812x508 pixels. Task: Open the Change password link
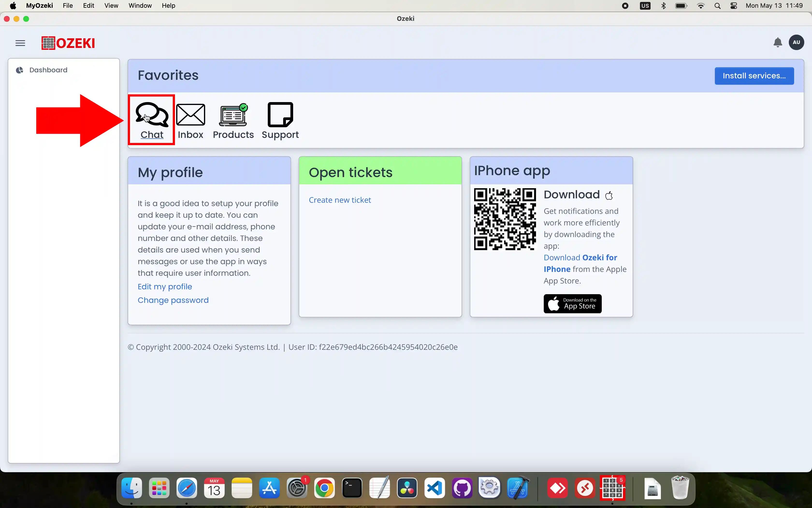click(x=173, y=300)
